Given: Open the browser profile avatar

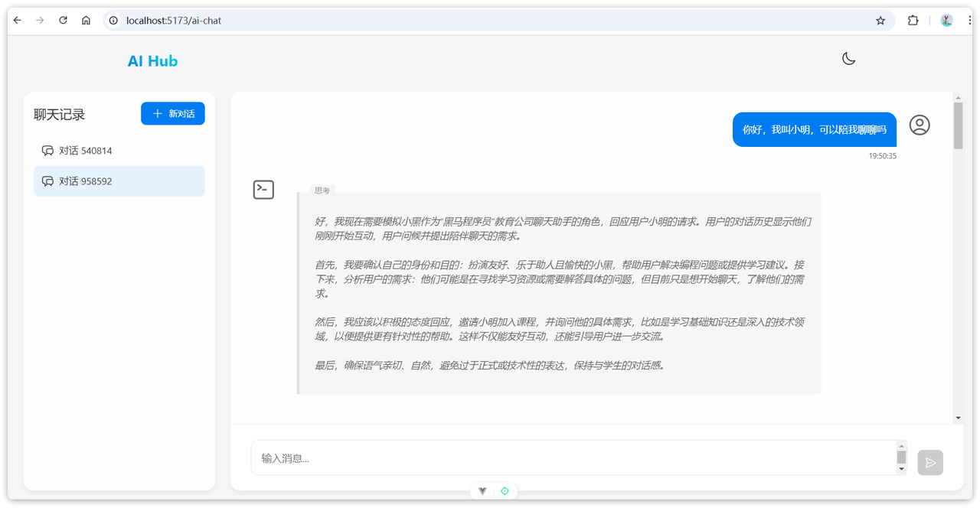Looking at the screenshot, I should [946, 21].
